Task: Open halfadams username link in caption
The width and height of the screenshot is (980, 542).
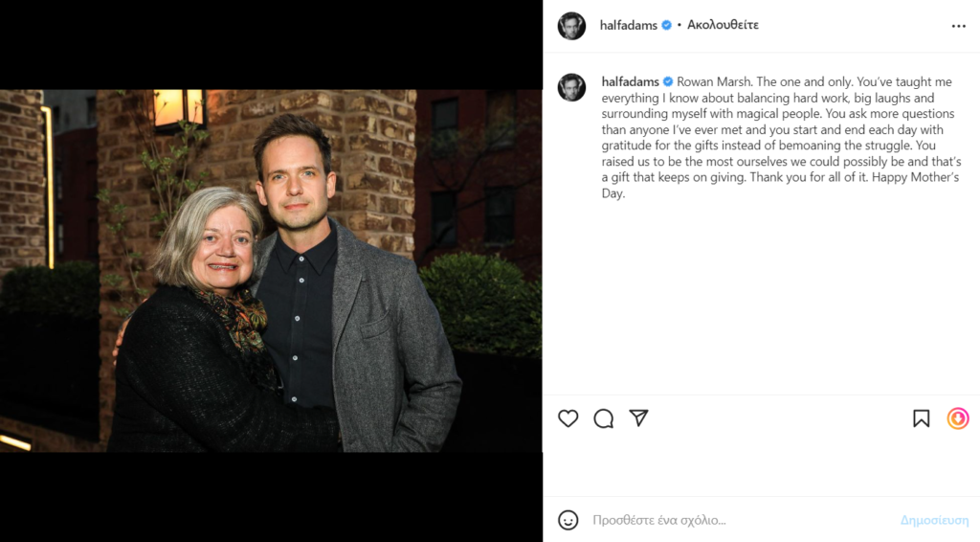Action: 630,82
